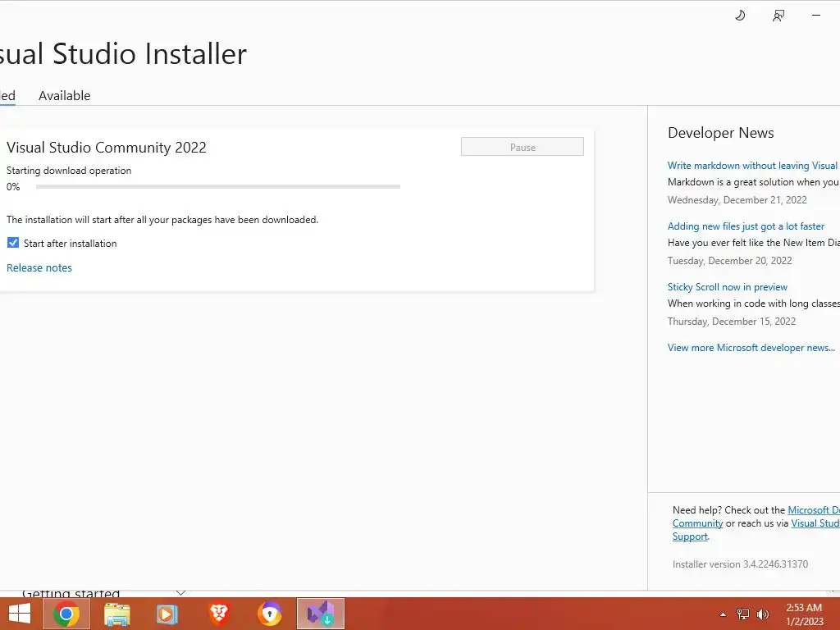
Task: Open 'Sticky Scroll now in preview' article
Action: point(728,287)
